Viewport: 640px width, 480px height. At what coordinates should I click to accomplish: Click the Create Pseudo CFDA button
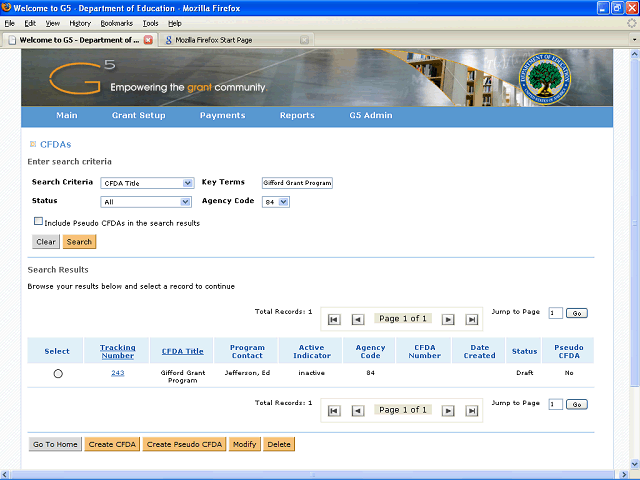[x=184, y=444]
